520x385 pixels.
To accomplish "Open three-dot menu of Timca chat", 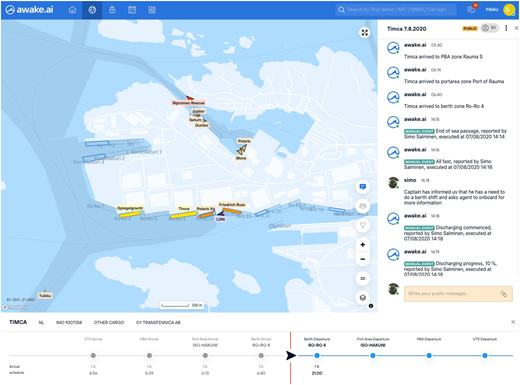I will [x=506, y=28].
